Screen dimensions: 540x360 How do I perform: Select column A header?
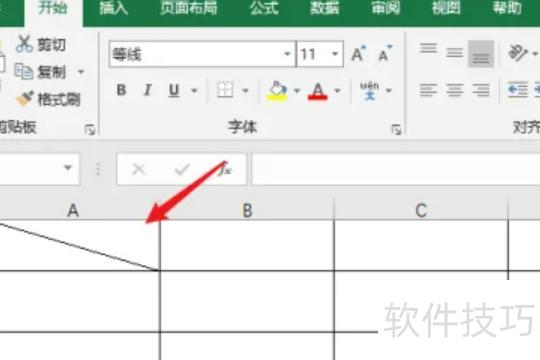point(73,209)
